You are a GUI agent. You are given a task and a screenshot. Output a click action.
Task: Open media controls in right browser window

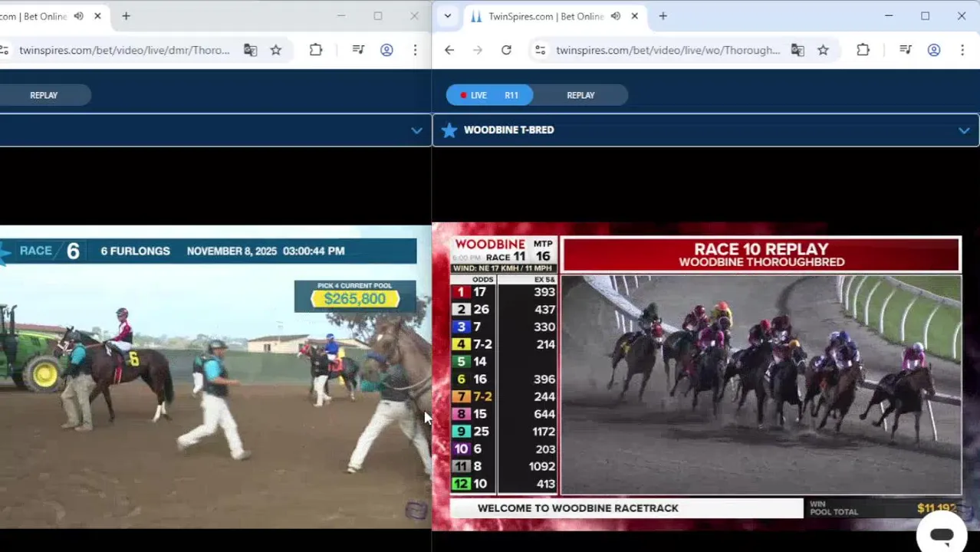click(906, 50)
